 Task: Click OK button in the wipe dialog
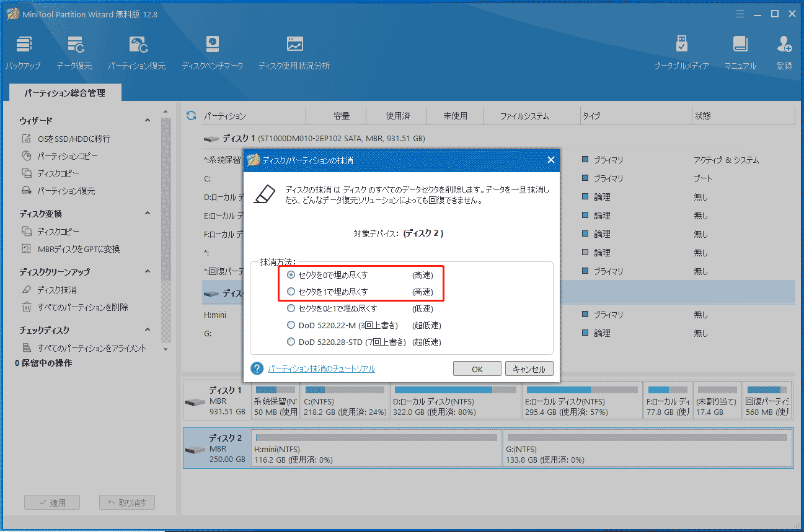477,369
